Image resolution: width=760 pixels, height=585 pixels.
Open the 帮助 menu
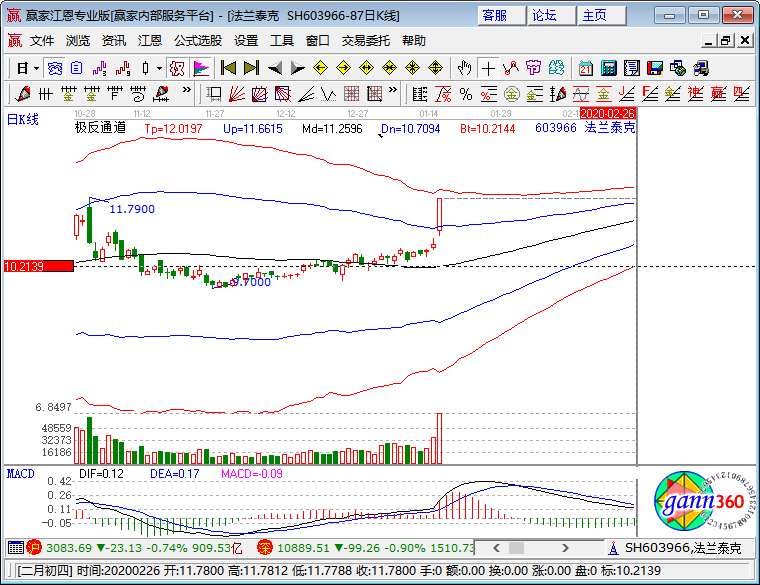413,41
